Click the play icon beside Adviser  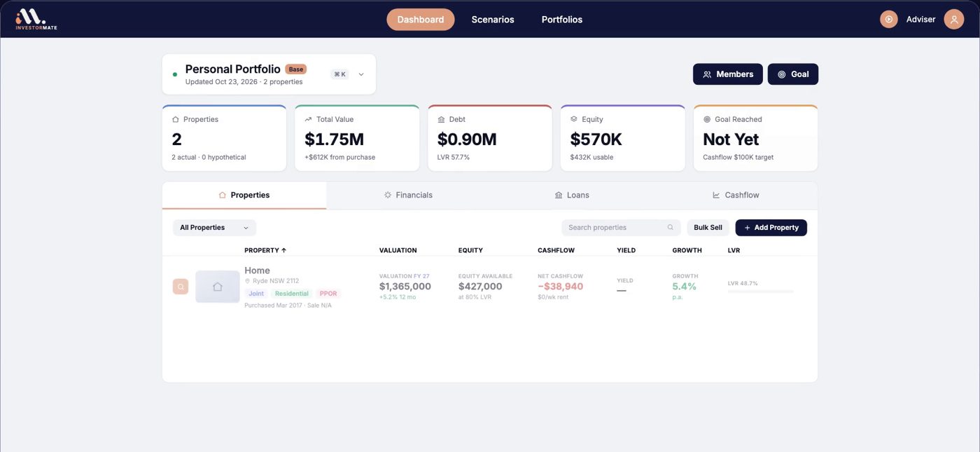tap(889, 20)
